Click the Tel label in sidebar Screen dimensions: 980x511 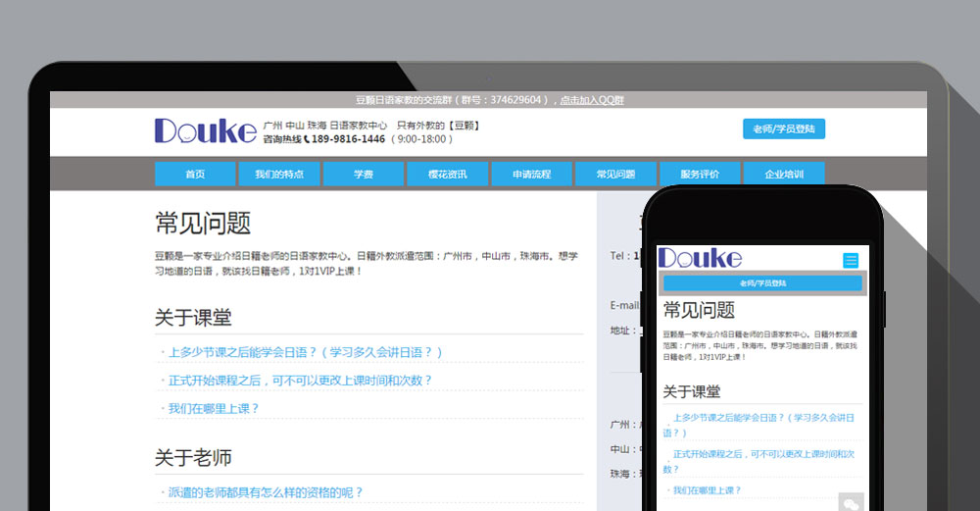tap(623, 255)
